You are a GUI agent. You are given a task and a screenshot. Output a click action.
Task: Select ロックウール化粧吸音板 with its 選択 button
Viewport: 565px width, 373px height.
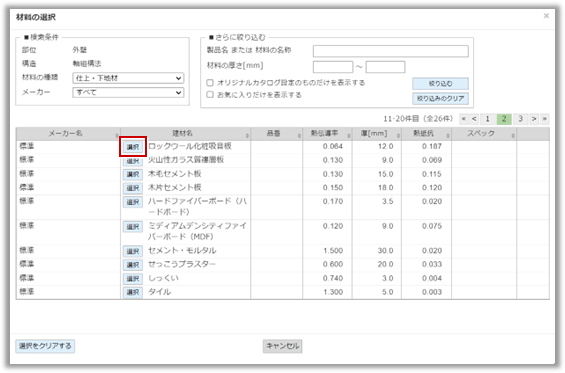tap(133, 147)
